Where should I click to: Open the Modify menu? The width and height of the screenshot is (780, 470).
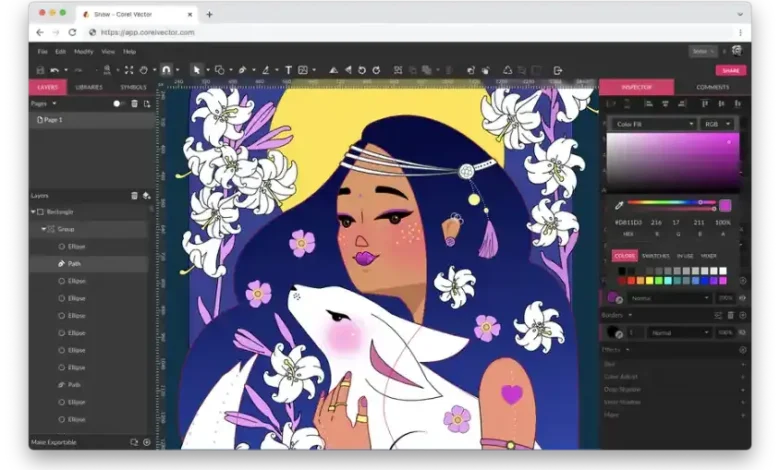(84, 52)
